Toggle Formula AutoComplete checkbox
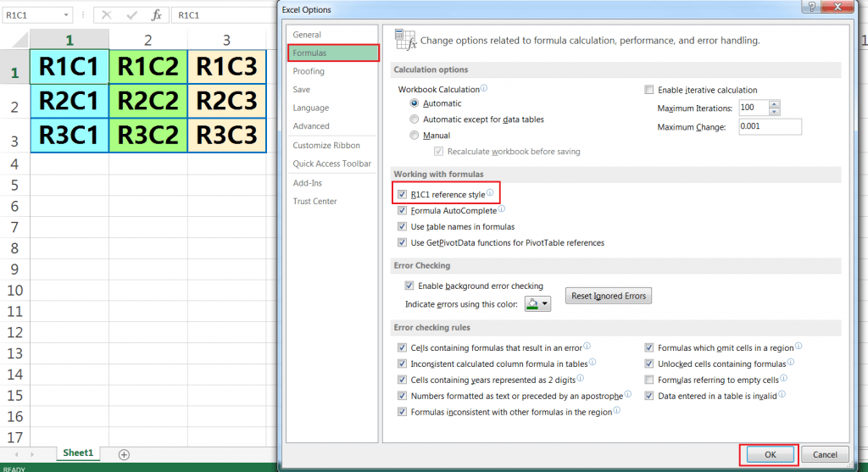Image resolution: width=868 pixels, height=472 pixels. coord(402,211)
